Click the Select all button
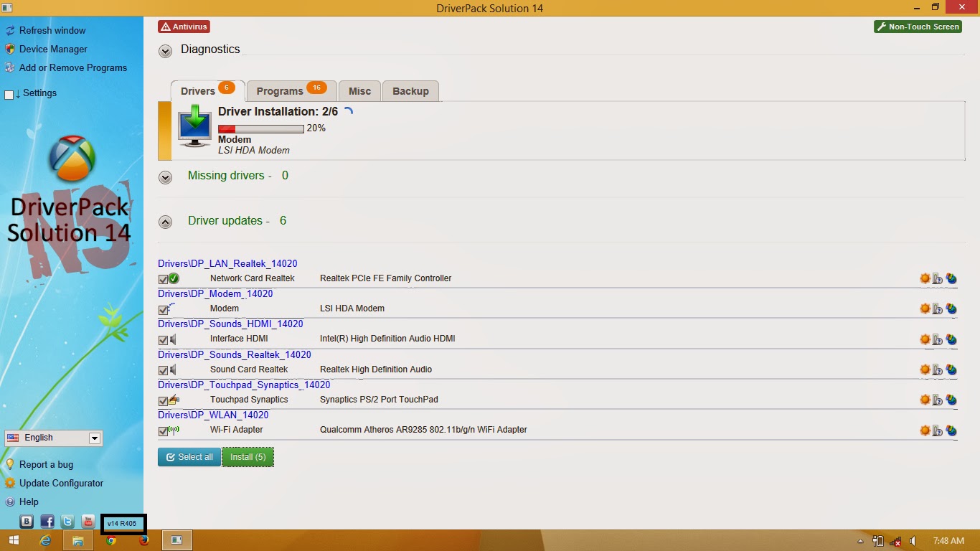 (x=189, y=457)
